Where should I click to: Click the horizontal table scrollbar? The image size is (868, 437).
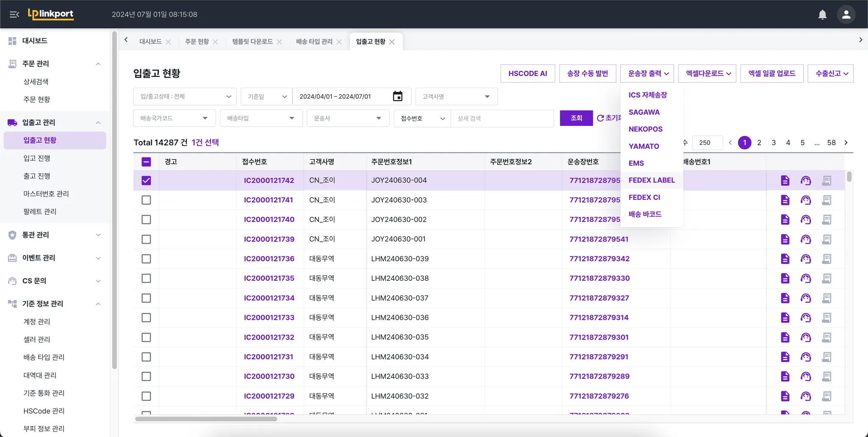point(206,419)
